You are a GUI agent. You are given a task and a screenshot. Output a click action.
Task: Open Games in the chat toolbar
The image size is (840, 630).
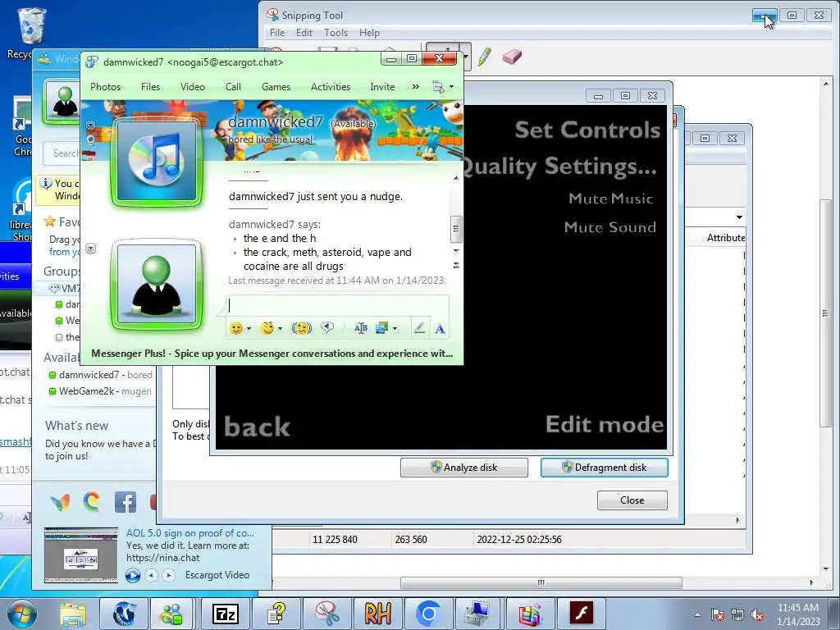(276, 87)
